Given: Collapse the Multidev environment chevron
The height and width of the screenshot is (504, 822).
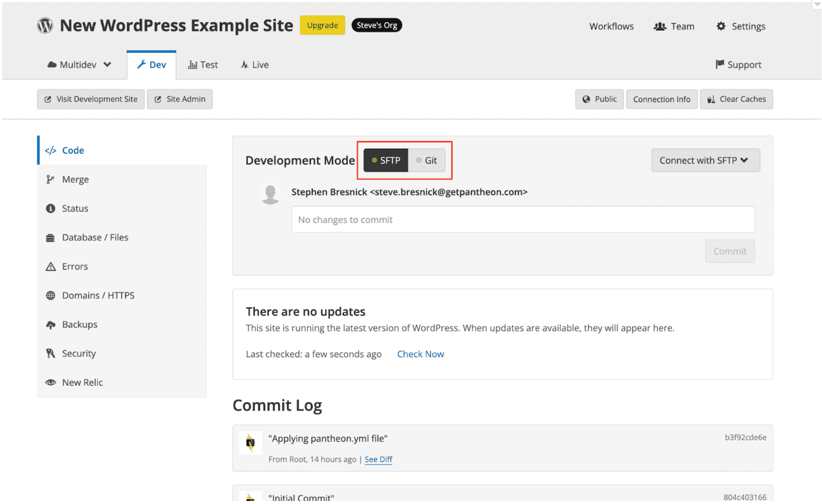Looking at the screenshot, I should [107, 64].
